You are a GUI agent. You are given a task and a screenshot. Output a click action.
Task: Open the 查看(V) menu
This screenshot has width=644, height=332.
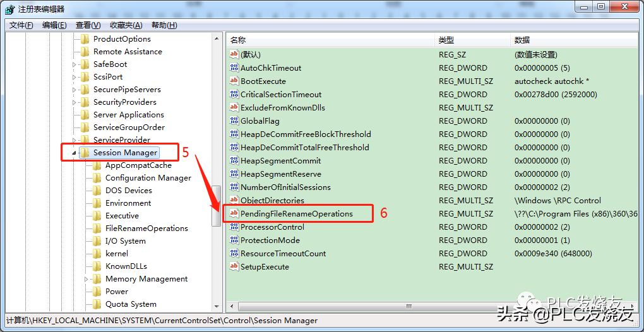click(88, 25)
